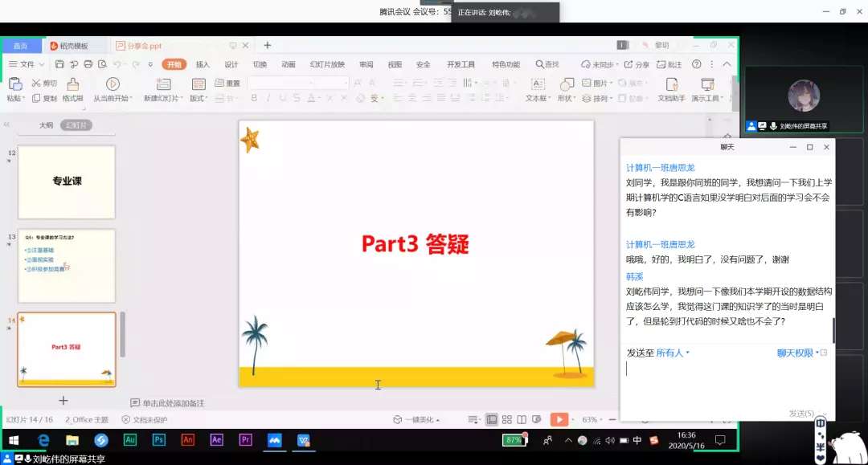Click the 从当前开始 slideshow play icon

[113, 84]
